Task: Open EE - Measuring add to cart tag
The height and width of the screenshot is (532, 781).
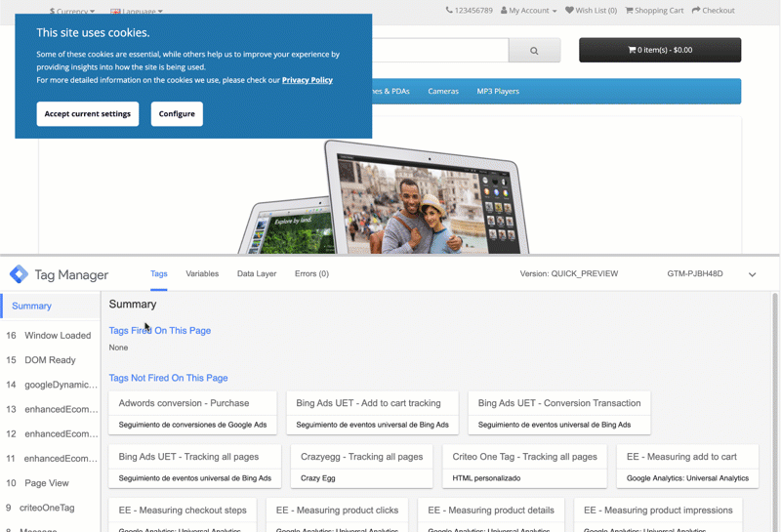Action: click(687, 467)
